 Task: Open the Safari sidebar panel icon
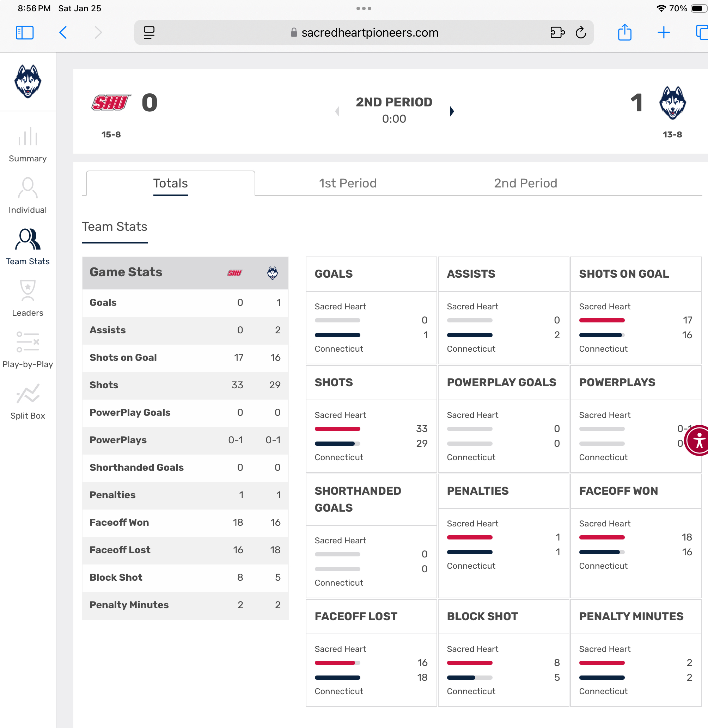25,32
